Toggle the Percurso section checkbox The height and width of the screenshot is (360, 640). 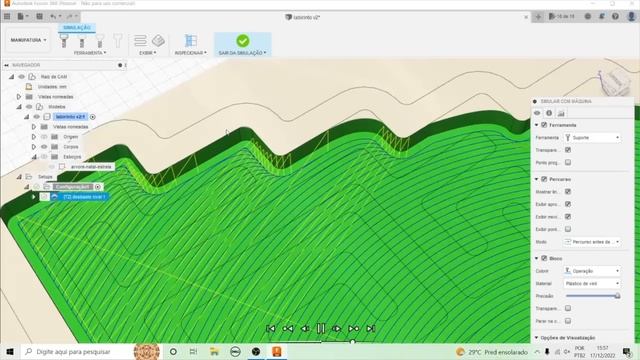point(544,179)
